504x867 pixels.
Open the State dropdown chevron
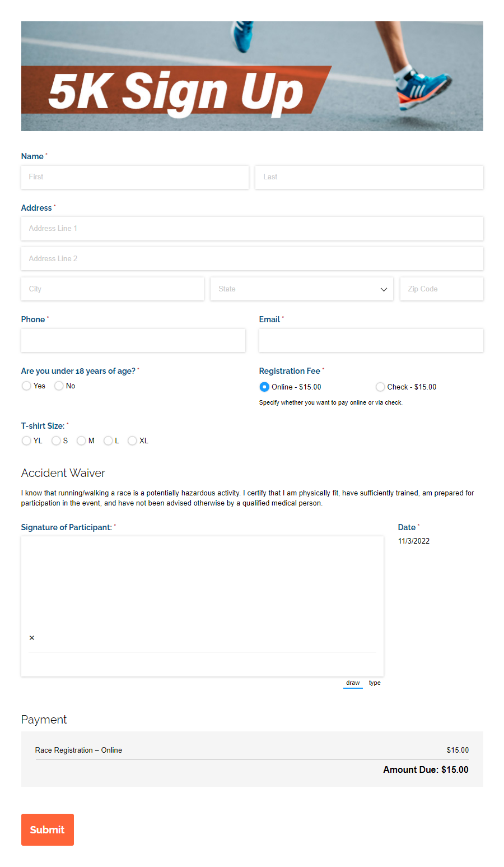[x=383, y=289]
